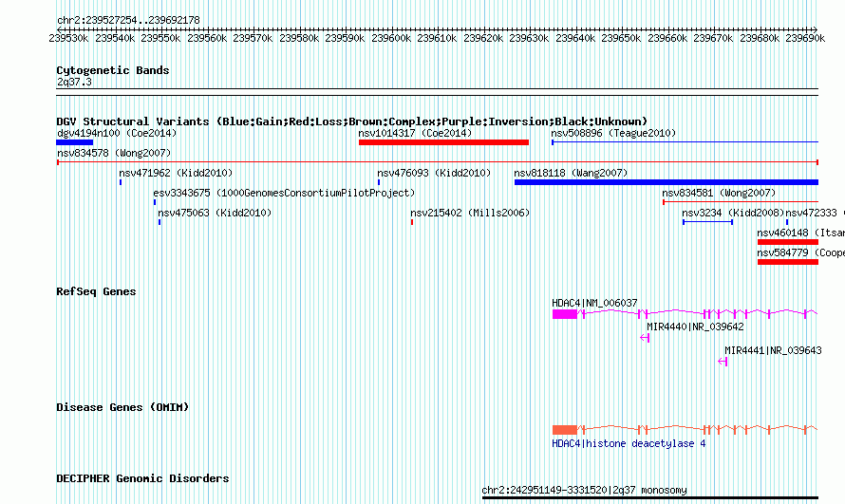Click the 239690k ruler position

(805, 38)
